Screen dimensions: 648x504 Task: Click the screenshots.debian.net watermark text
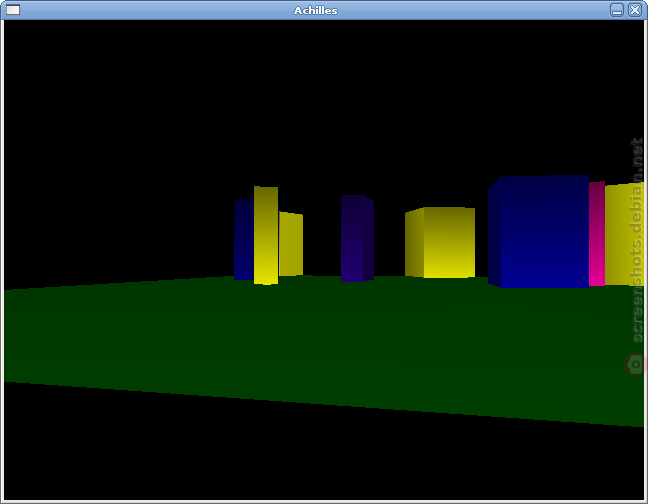click(x=637, y=241)
